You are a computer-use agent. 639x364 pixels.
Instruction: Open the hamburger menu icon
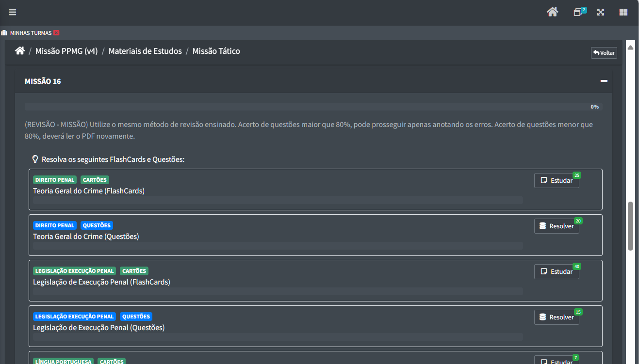(13, 12)
